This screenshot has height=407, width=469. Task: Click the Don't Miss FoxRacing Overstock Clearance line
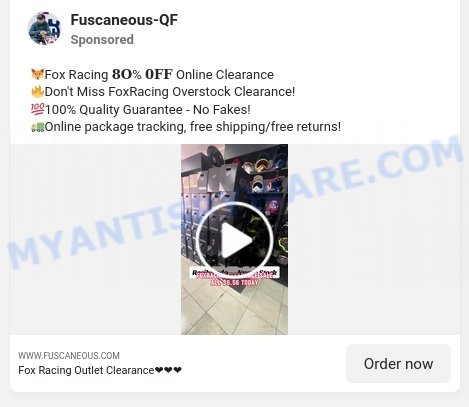coord(170,92)
